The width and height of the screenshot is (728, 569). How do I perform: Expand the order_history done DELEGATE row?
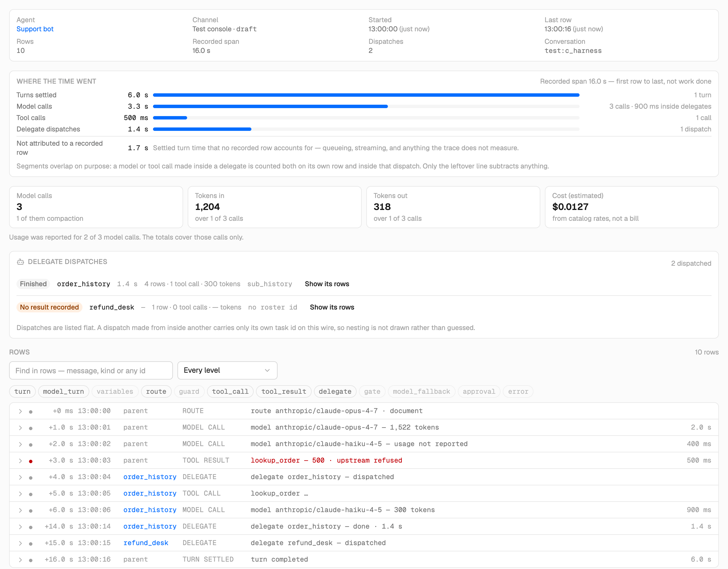(20, 527)
